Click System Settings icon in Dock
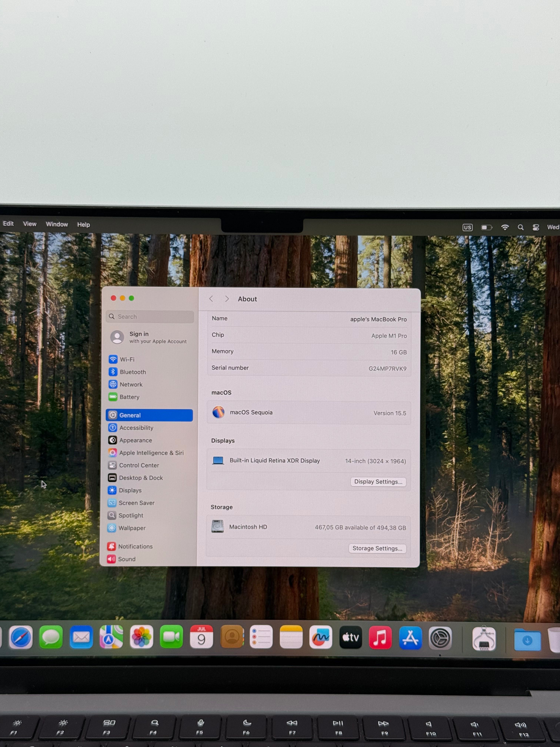The height and width of the screenshot is (747, 560). pos(440,638)
